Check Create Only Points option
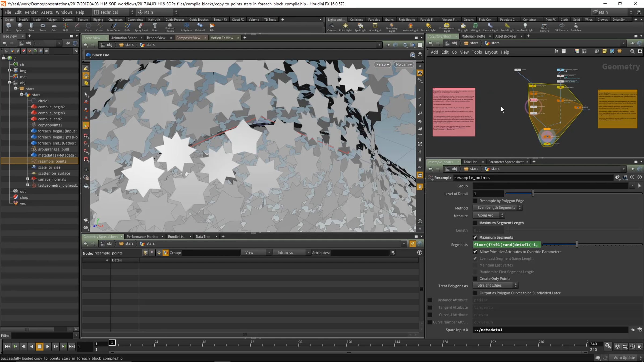Image resolution: width=644 pixels, height=362 pixels. 475,279
